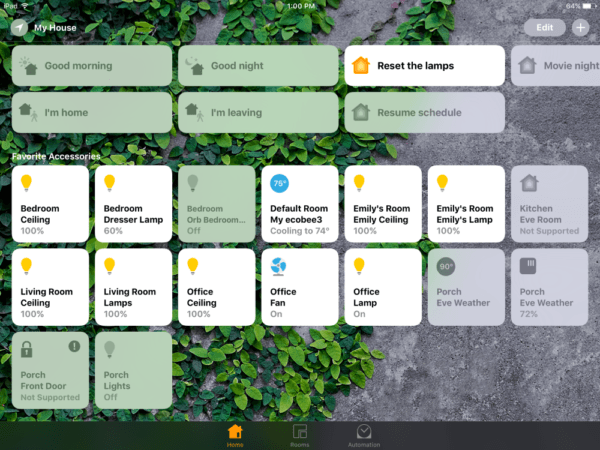Toggle the Office Lamp accessory
Viewport: 600px width, 450px height.
(x=382, y=285)
